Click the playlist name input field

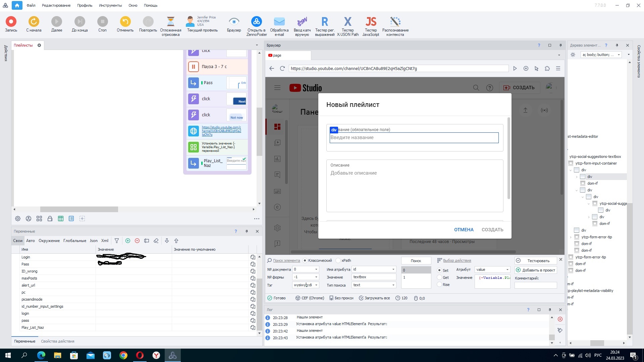(x=414, y=137)
